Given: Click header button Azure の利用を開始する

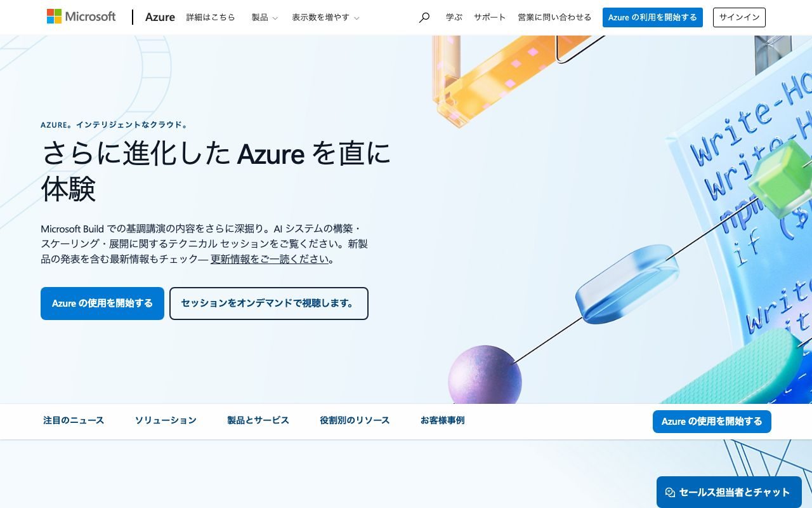Looking at the screenshot, I should coord(653,17).
